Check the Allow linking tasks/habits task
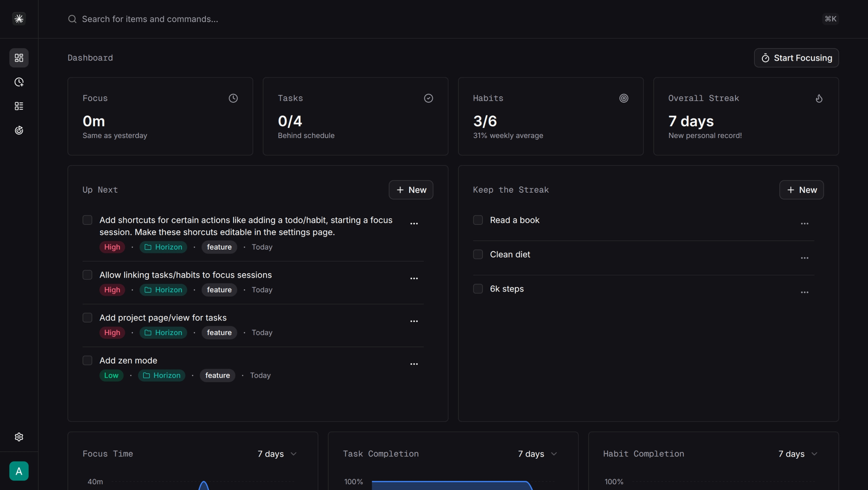 pos(87,275)
